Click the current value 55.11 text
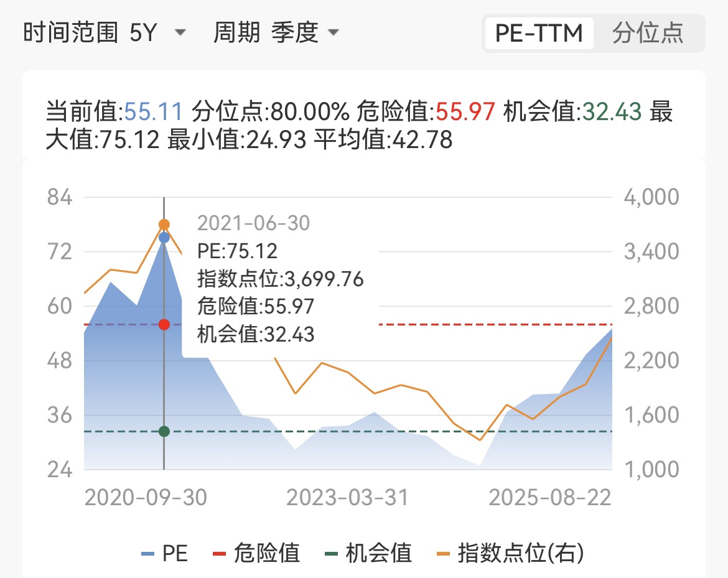Screen dimensions: 728x578 tap(154, 112)
